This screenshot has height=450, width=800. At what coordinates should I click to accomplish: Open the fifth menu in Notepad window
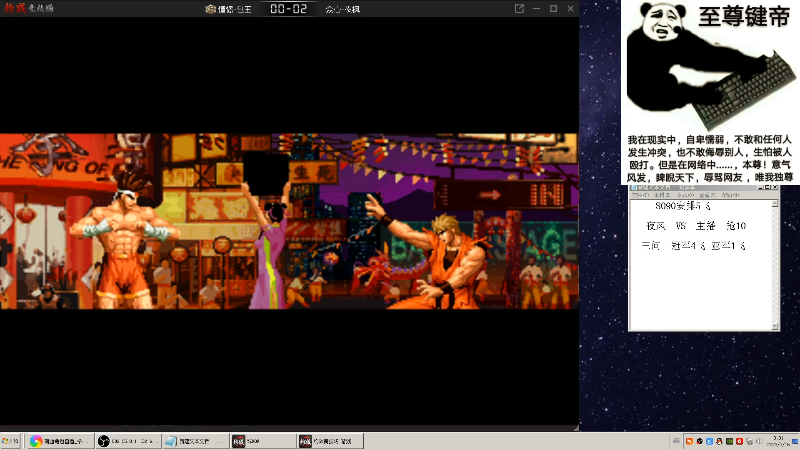click(x=730, y=195)
